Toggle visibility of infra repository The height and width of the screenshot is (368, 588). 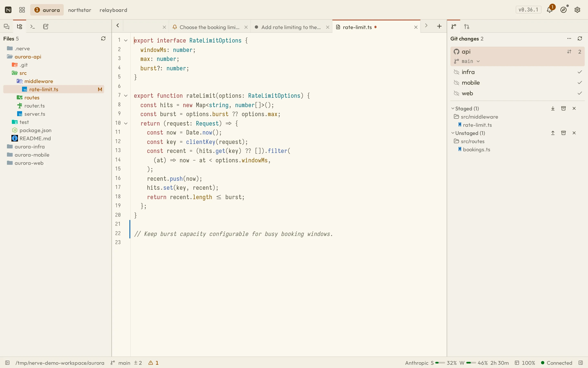coord(457,72)
